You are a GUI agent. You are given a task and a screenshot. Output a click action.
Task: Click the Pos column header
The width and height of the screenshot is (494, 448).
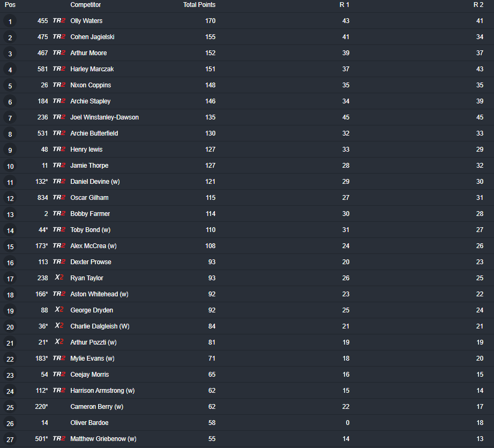(10, 5)
